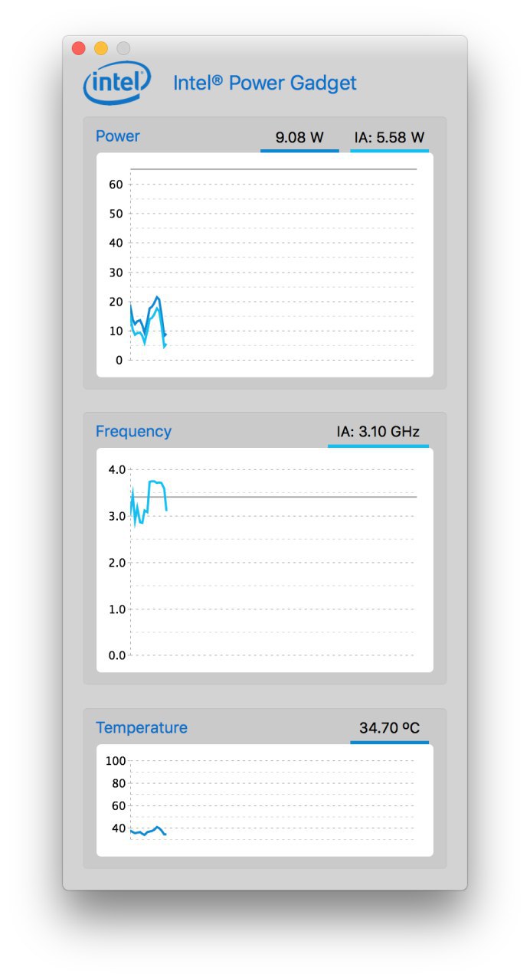Click the gray base frequency reference line
Viewport: 530px width, 980px height.
(x=291, y=497)
